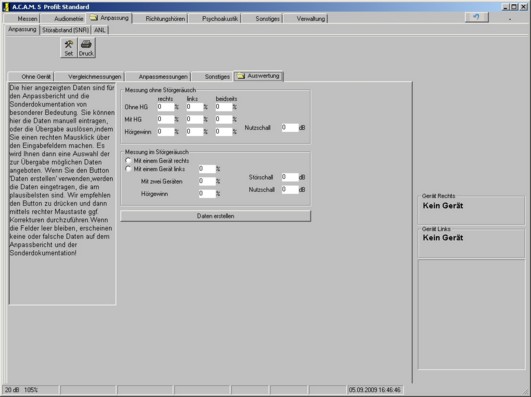Click the Druck printer icon
This screenshot has width=531, height=397.
[x=86, y=47]
